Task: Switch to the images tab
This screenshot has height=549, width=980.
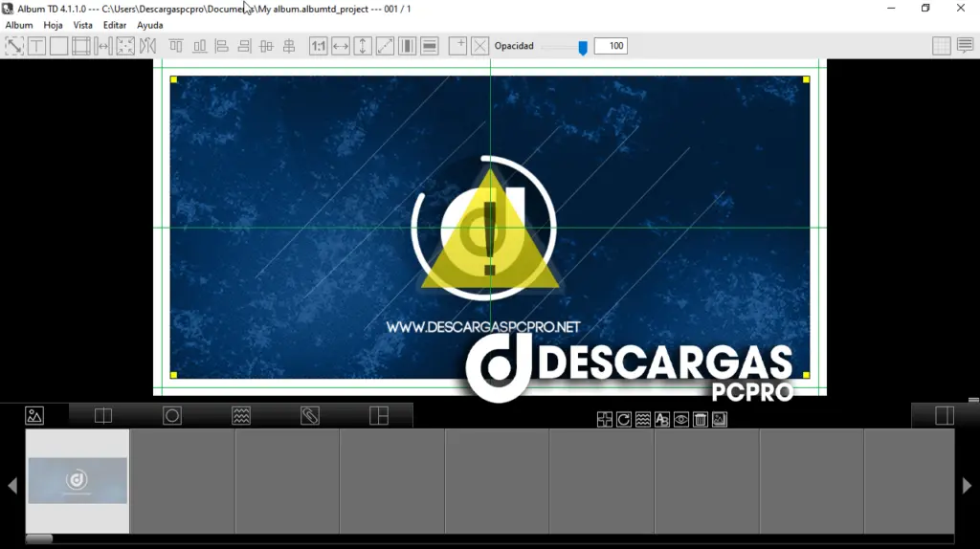Action: pyautogui.click(x=34, y=415)
